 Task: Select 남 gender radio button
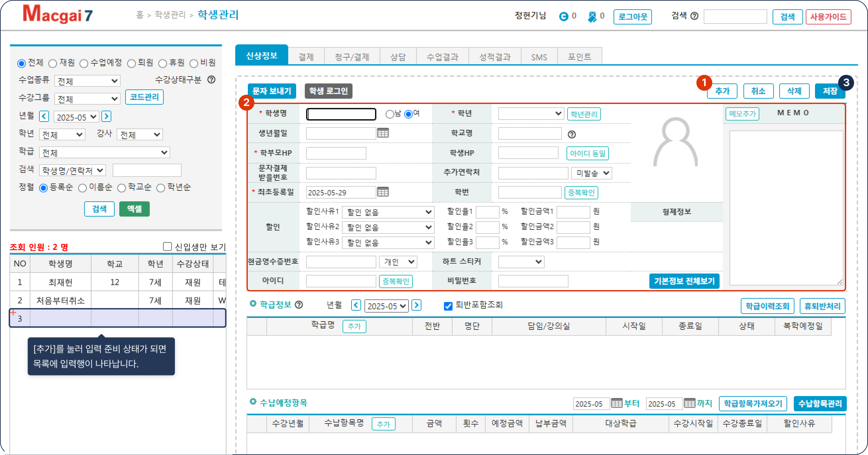pos(390,114)
